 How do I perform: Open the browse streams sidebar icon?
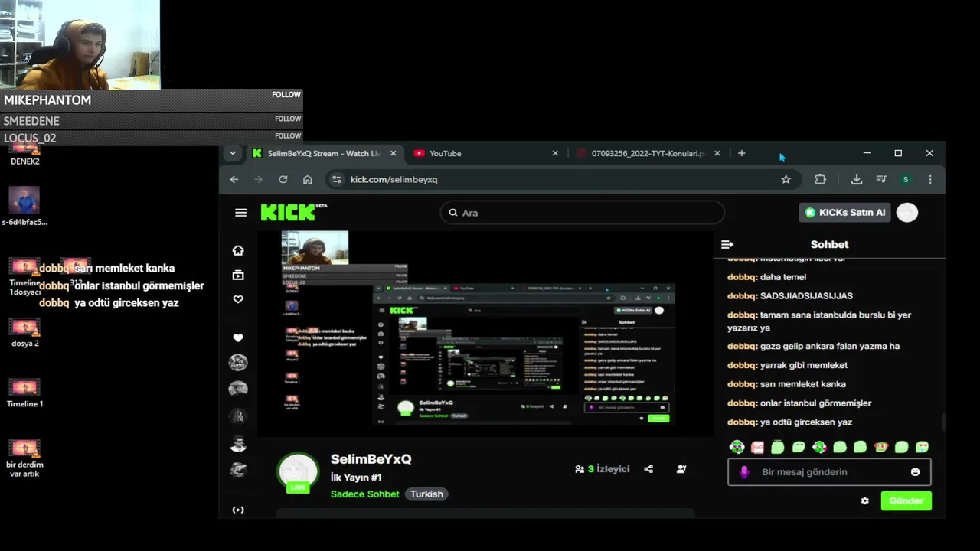pyautogui.click(x=238, y=275)
